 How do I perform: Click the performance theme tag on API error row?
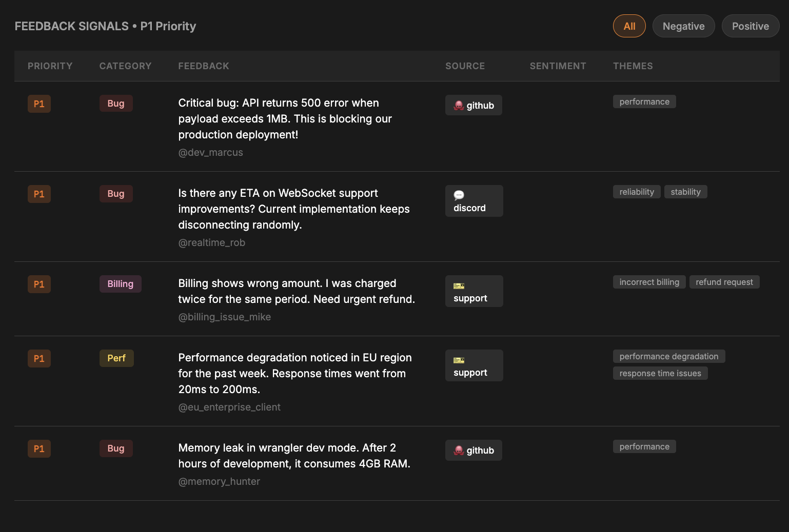[644, 101]
